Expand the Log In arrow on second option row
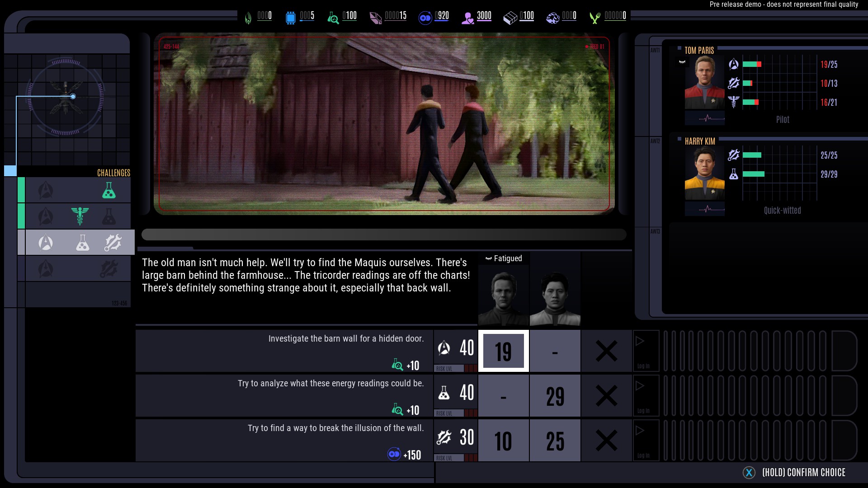Image resolution: width=868 pixels, height=488 pixels. [x=640, y=386]
